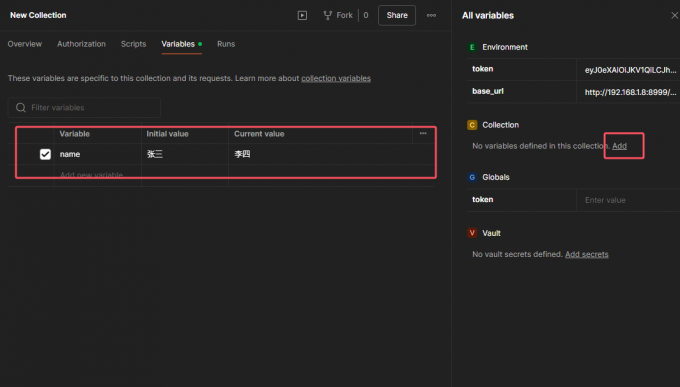The image size is (680, 387).
Task: Click Add link under Collection section
Action: point(619,146)
